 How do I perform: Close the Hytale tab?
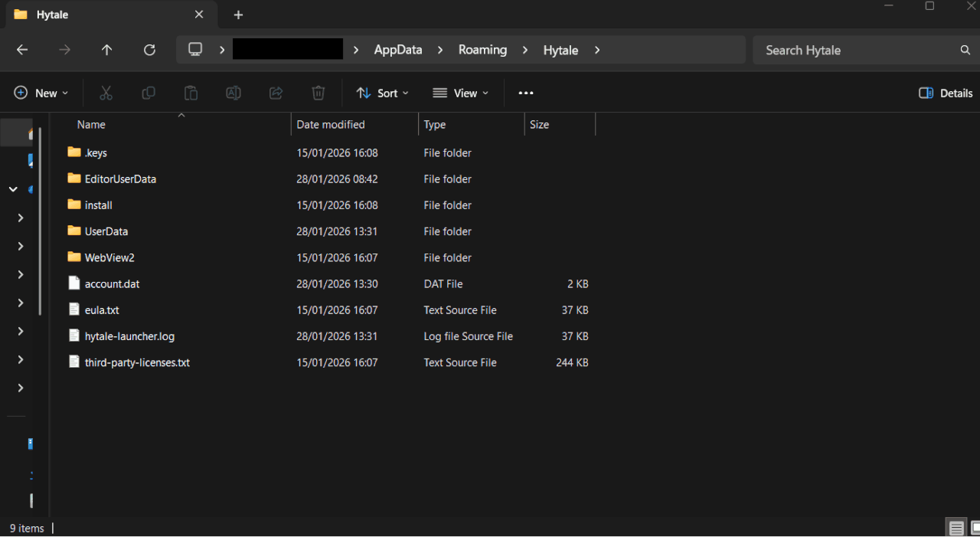coord(199,15)
